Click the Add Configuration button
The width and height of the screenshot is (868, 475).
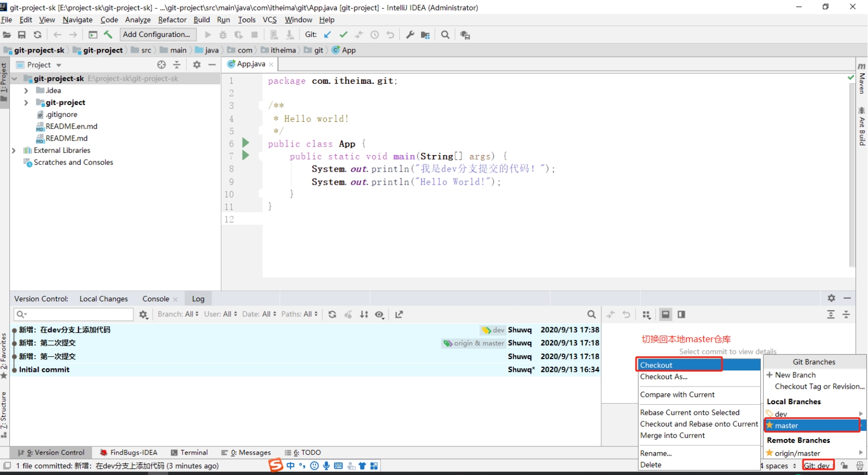tap(157, 35)
